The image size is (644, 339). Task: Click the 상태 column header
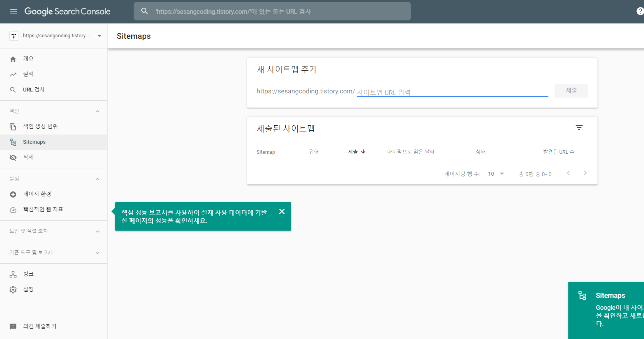coord(481,152)
